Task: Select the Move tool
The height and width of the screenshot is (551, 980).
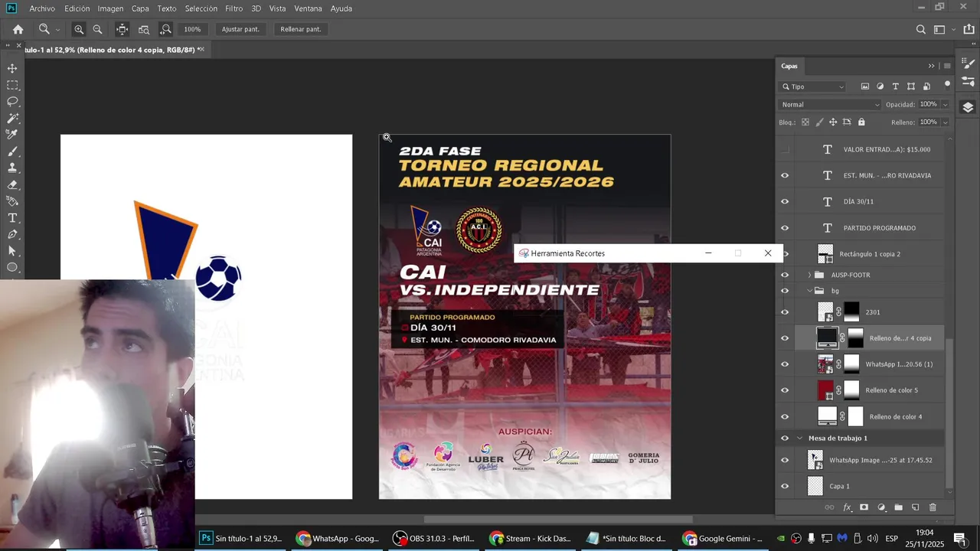Action: click(12, 68)
